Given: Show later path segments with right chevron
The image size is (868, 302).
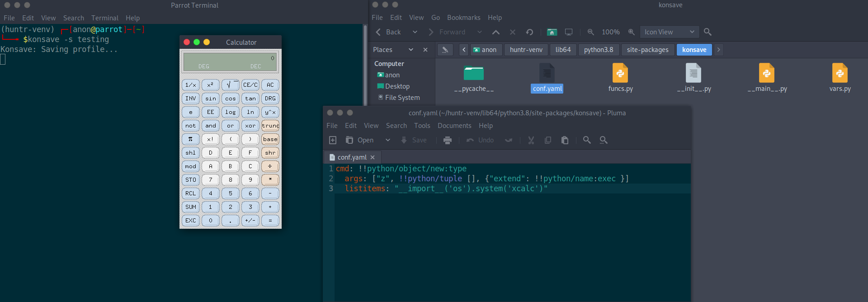Looking at the screenshot, I should 718,50.
